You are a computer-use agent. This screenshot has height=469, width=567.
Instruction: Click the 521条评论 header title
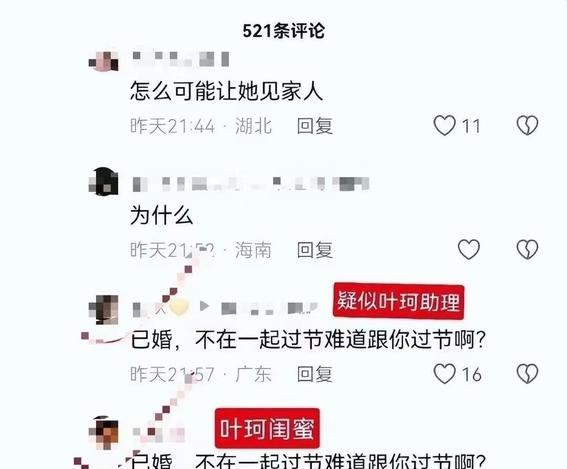click(x=284, y=31)
